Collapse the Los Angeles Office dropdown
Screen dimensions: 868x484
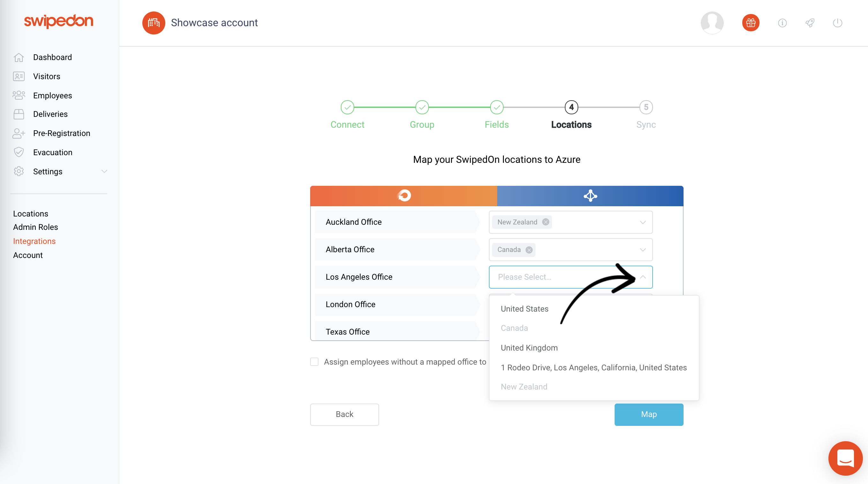click(x=643, y=277)
